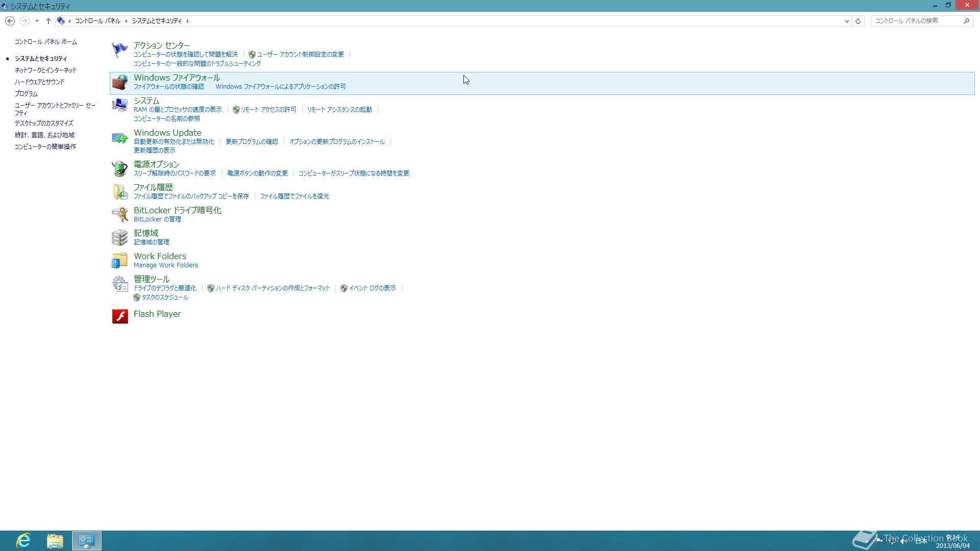The height and width of the screenshot is (551, 980).
Task: Open the Flash Player red icon
Action: point(119,316)
